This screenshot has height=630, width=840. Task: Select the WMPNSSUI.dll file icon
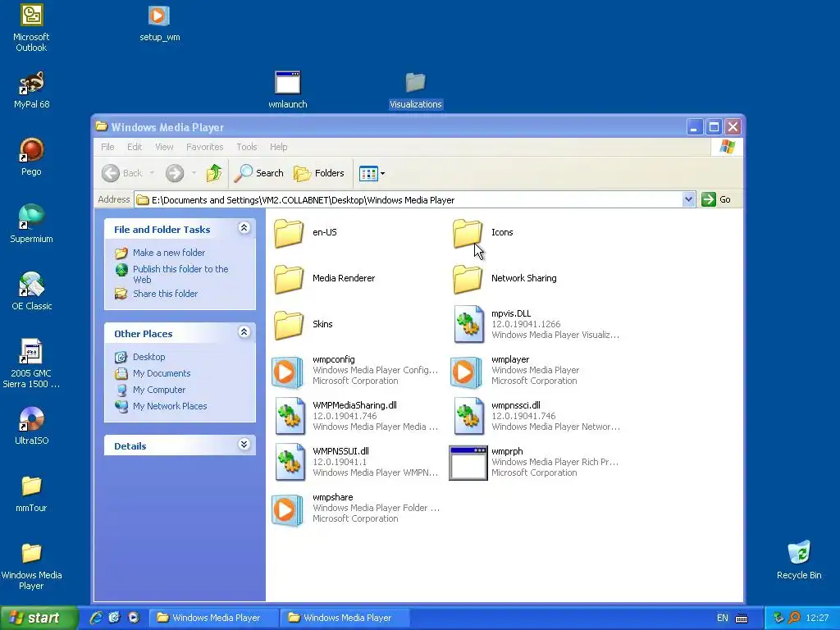coord(290,463)
